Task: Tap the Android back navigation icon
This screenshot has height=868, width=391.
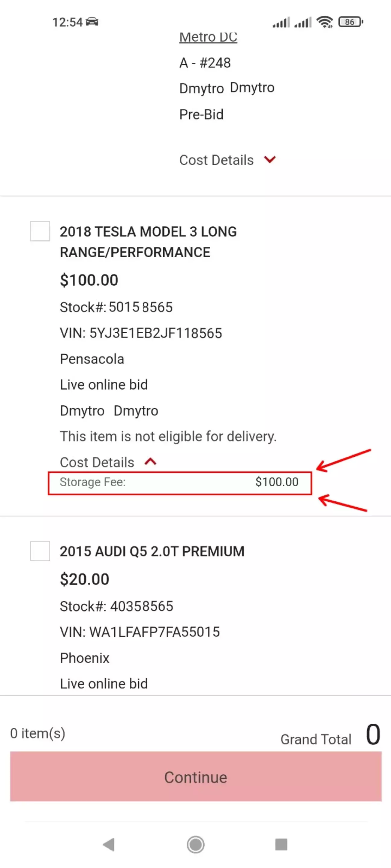Action: (x=109, y=844)
